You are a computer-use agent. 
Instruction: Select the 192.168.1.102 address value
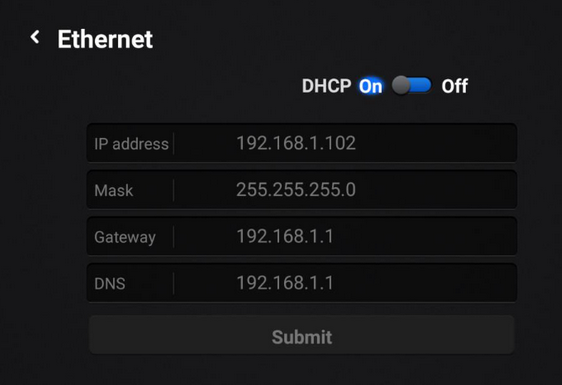click(x=296, y=143)
